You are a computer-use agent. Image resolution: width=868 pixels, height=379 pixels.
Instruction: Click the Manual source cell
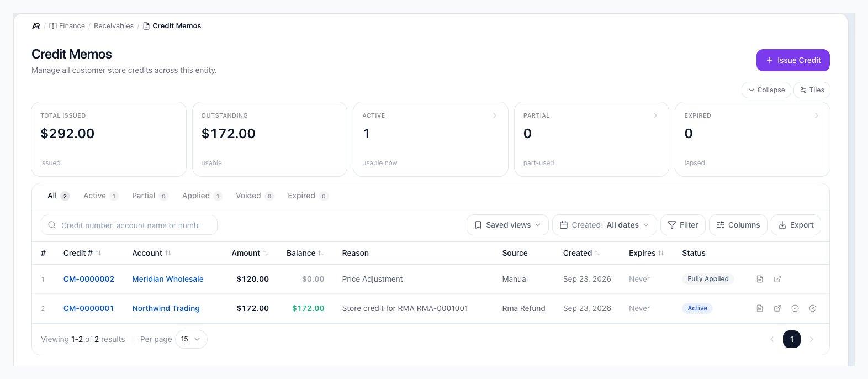tap(515, 279)
